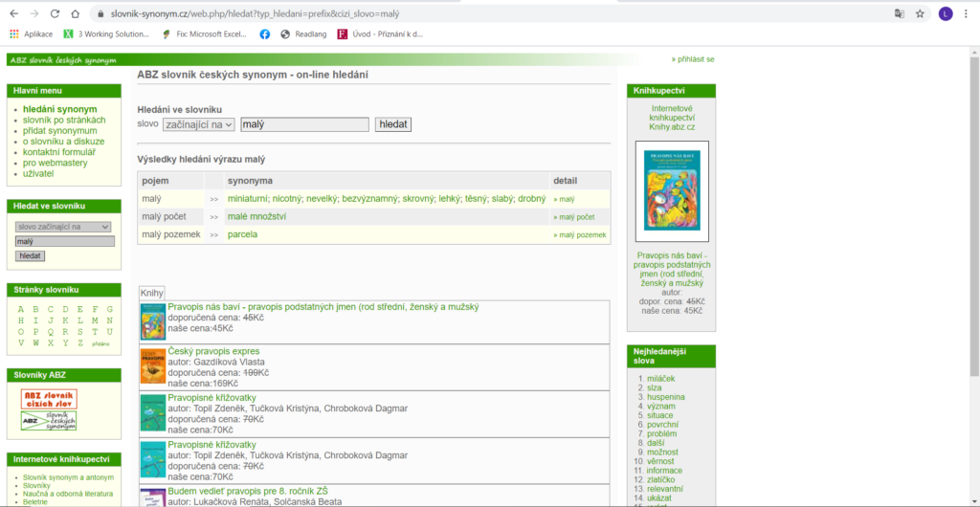
Task: Open 'kontaktní formulář' from main menu
Action: pos(59,152)
